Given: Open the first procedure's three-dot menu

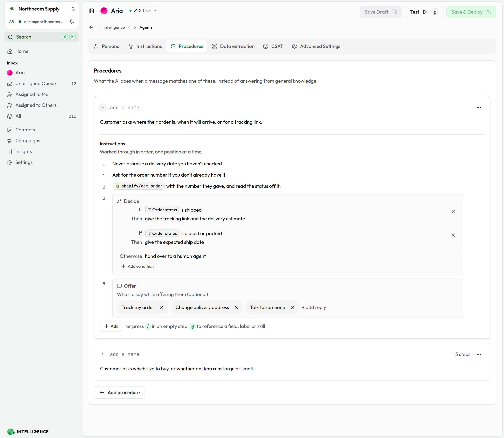Looking at the screenshot, I should [x=479, y=108].
